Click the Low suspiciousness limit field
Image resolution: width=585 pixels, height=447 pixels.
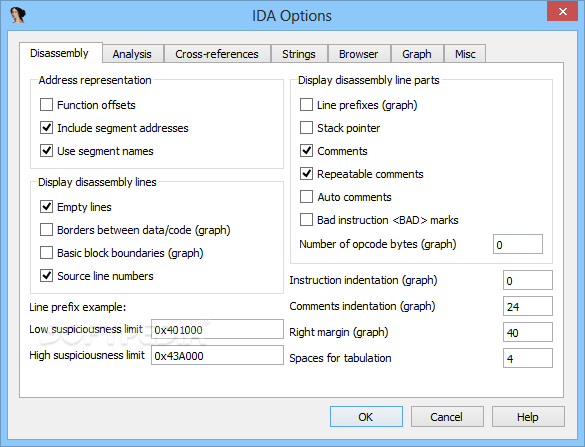click(217, 329)
